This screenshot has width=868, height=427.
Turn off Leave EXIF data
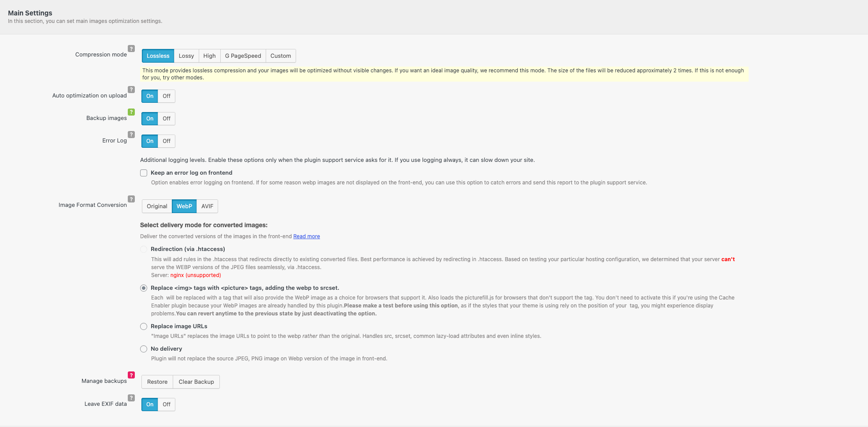tap(167, 405)
